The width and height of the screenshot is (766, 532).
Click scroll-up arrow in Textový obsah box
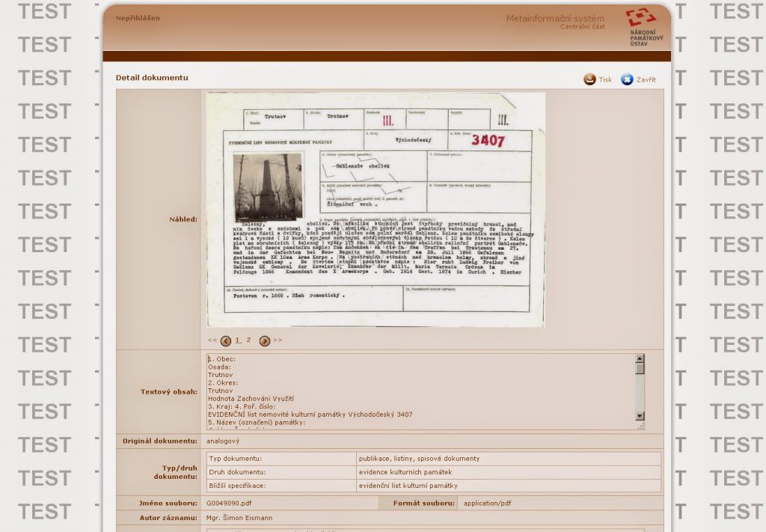click(640, 358)
